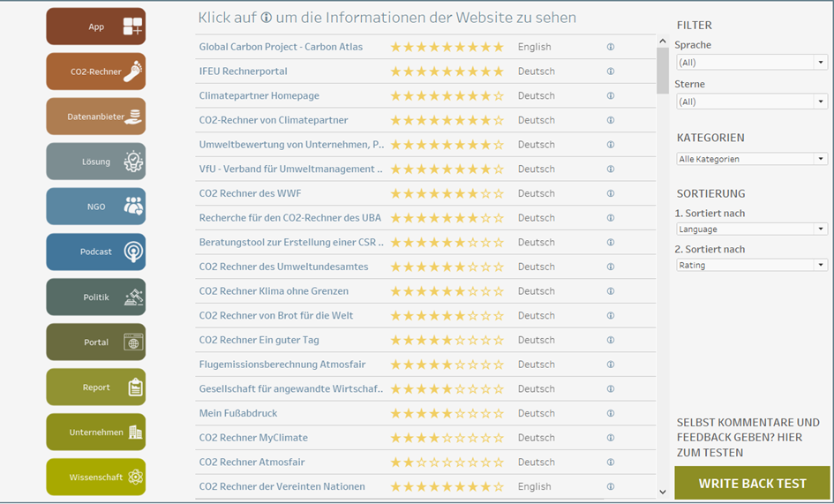Click info icon for CO2 Rechner MyClimate
The height and width of the screenshot is (504, 834).
click(x=611, y=438)
